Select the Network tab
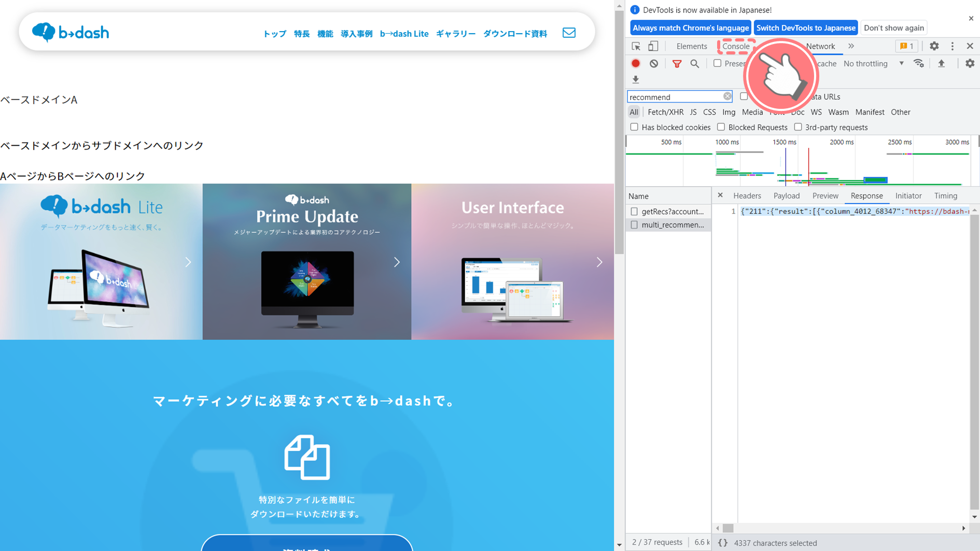The height and width of the screenshot is (551, 980). (820, 46)
